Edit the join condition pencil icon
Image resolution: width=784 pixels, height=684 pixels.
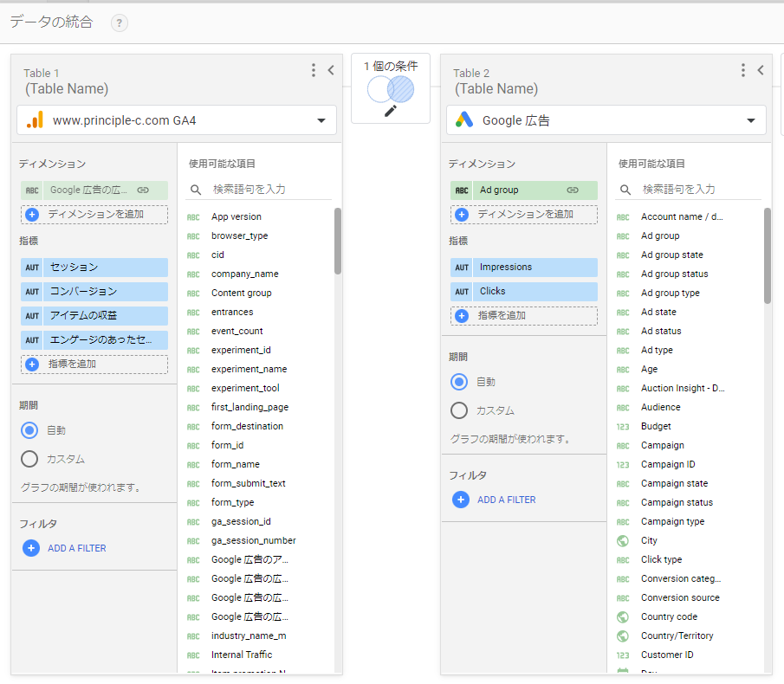point(390,111)
